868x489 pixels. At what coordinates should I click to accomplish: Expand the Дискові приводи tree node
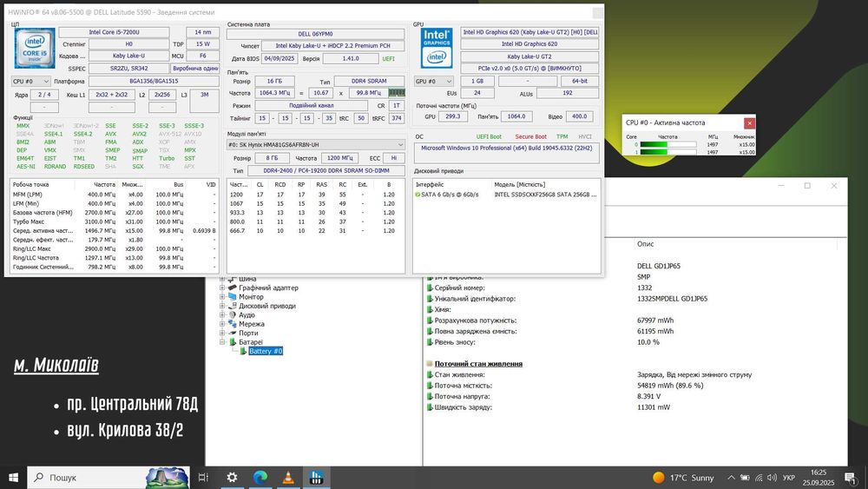tap(222, 306)
